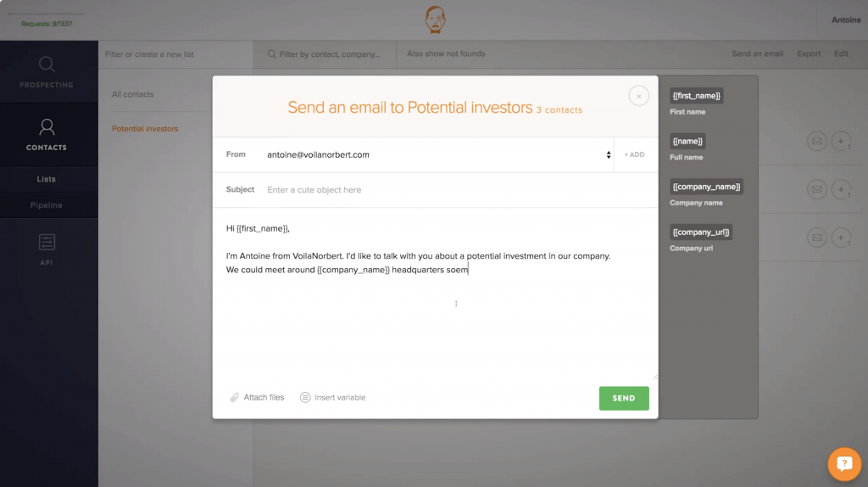Click the green SEND button
The width and height of the screenshot is (868, 487).
point(624,399)
